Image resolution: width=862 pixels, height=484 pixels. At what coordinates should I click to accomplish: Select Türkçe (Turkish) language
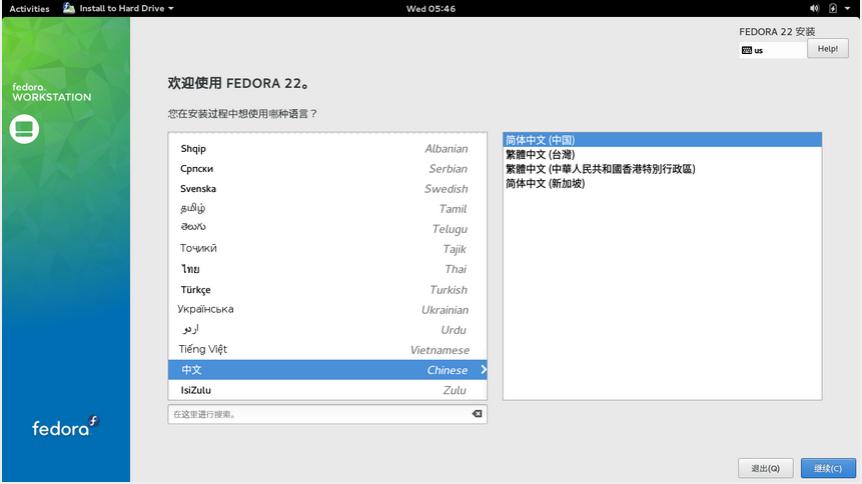(x=328, y=289)
